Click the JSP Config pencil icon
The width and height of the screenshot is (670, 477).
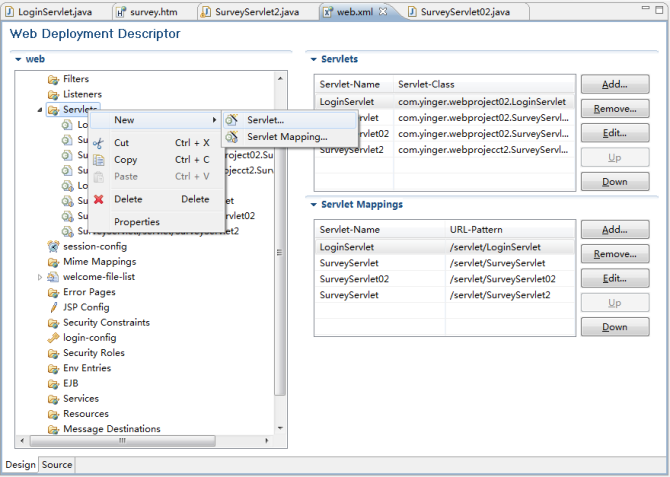point(54,307)
